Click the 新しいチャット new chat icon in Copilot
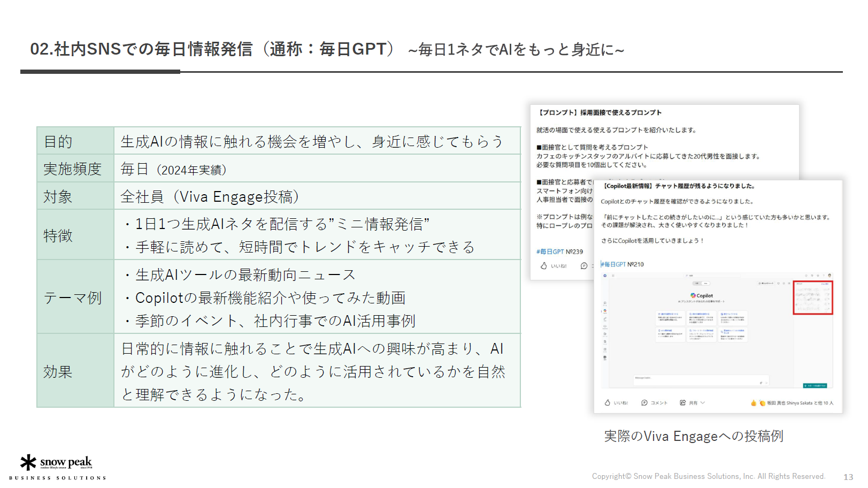The image size is (868, 488). [766, 283]
